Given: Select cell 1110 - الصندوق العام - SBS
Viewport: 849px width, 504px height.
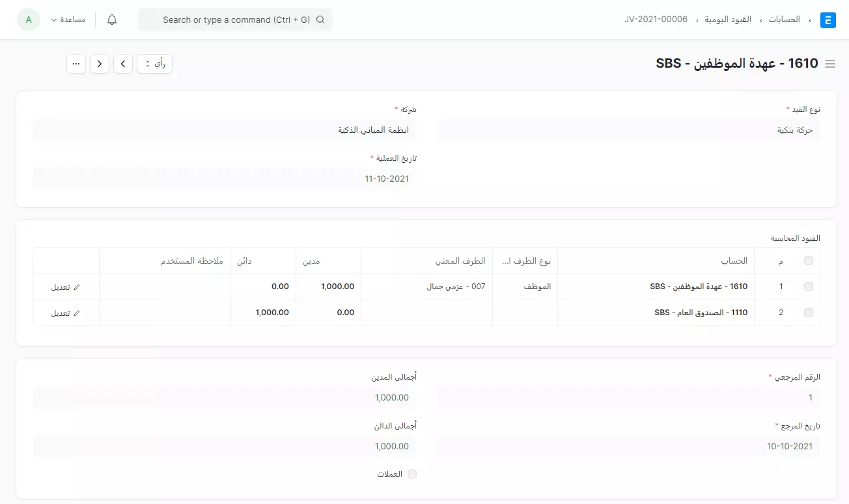Looking at the screenshot, I should tap(656, 313).
